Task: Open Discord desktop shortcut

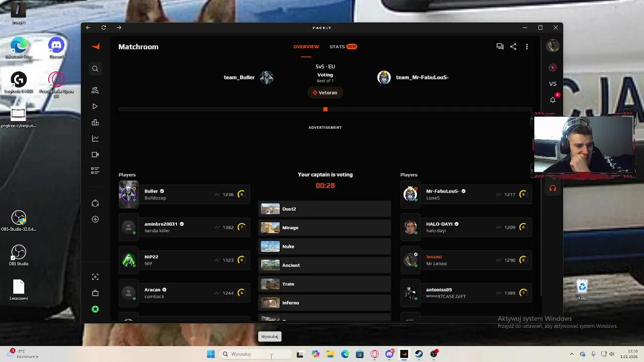Action: [x=56, y=49]
